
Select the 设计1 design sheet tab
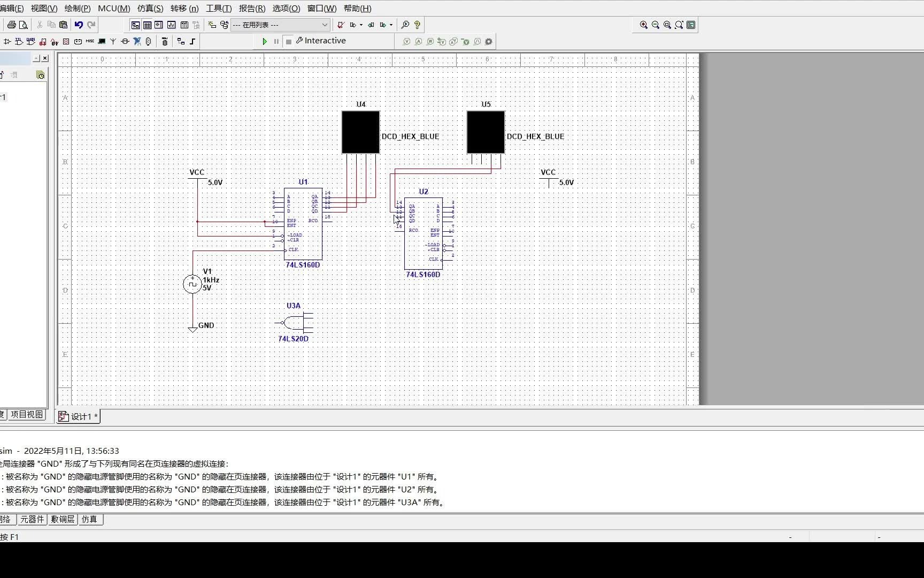[x=79, y=416]
